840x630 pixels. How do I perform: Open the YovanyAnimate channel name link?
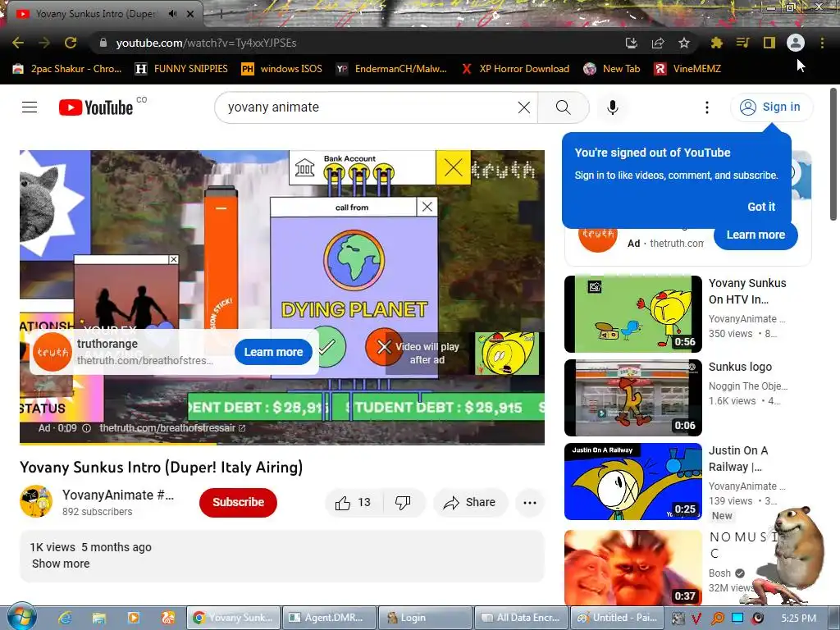(x=118, y=495)
